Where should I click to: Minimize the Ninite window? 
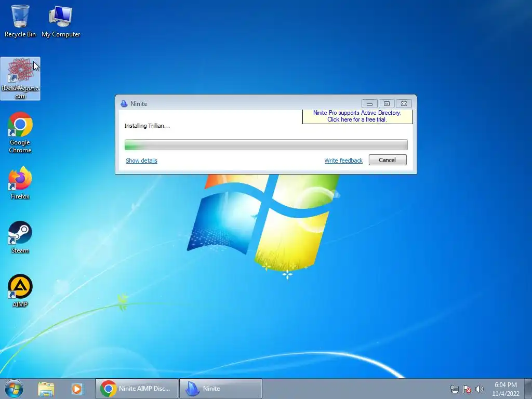tap(369, 104)
